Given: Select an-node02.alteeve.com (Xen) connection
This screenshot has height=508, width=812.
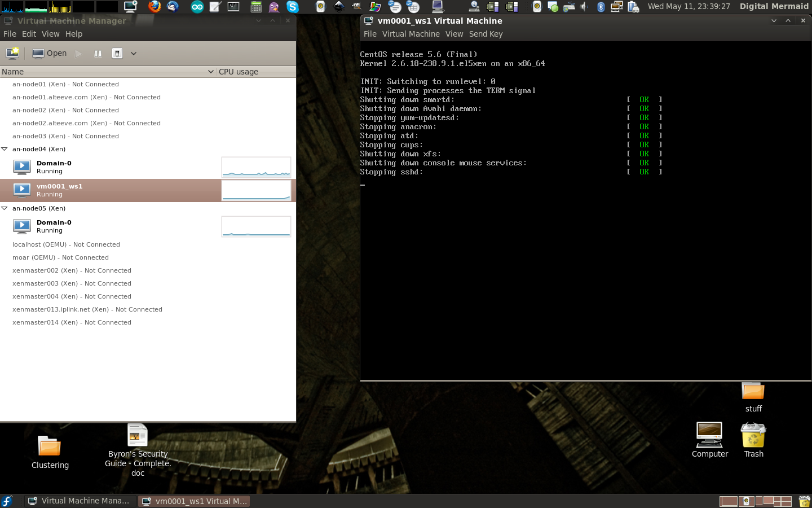Looking at the screenshot, I should coord(86,123).
